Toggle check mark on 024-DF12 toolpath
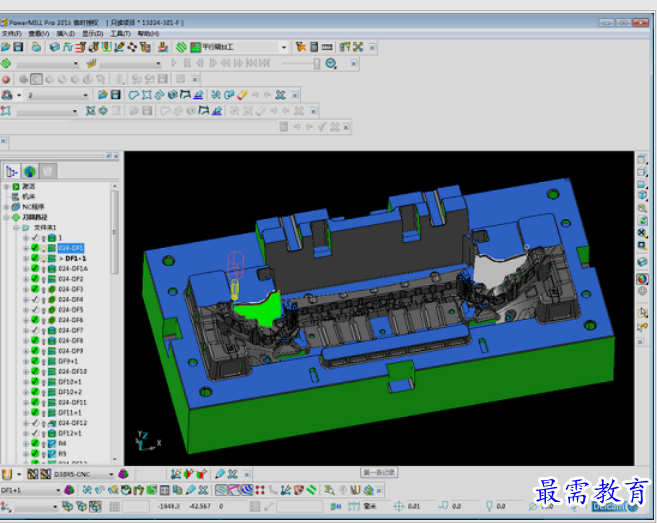This screenshot has height=523, width=657. point(35,423)
